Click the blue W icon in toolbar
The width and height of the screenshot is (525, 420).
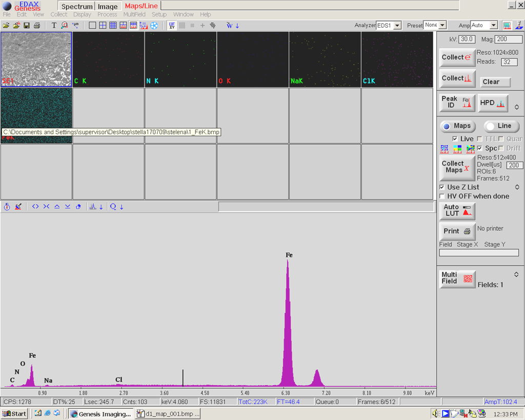pyautogui.click(x=229, y=26)
